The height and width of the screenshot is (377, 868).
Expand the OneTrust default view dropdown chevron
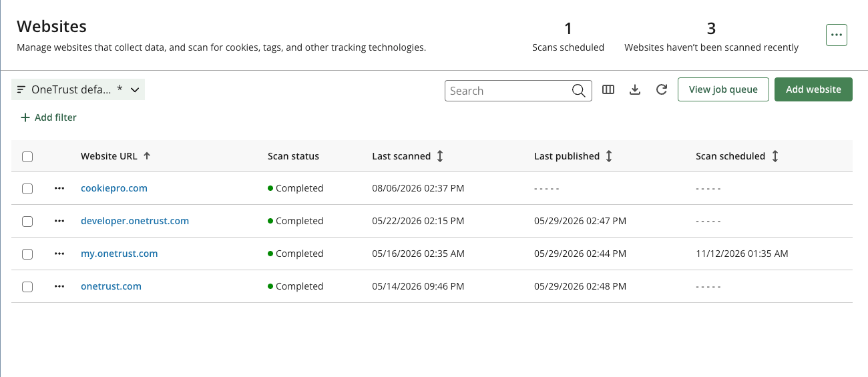coord(135,89)
